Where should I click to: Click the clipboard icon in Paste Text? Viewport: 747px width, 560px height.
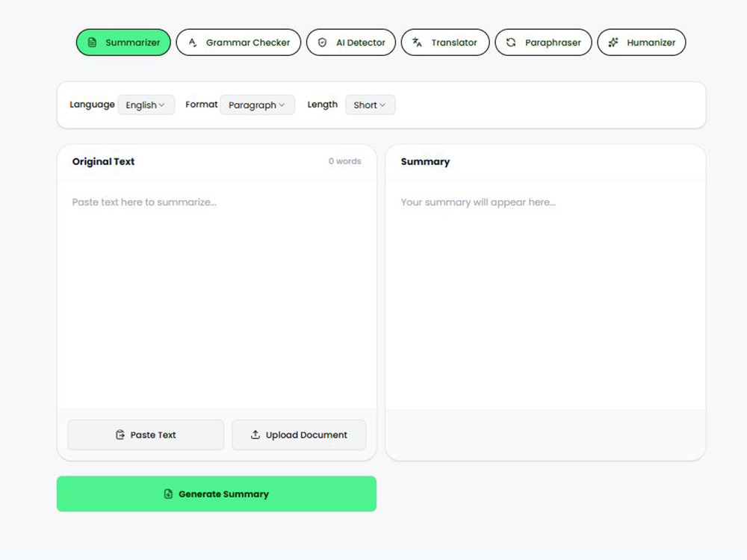(x=120, y=435)
